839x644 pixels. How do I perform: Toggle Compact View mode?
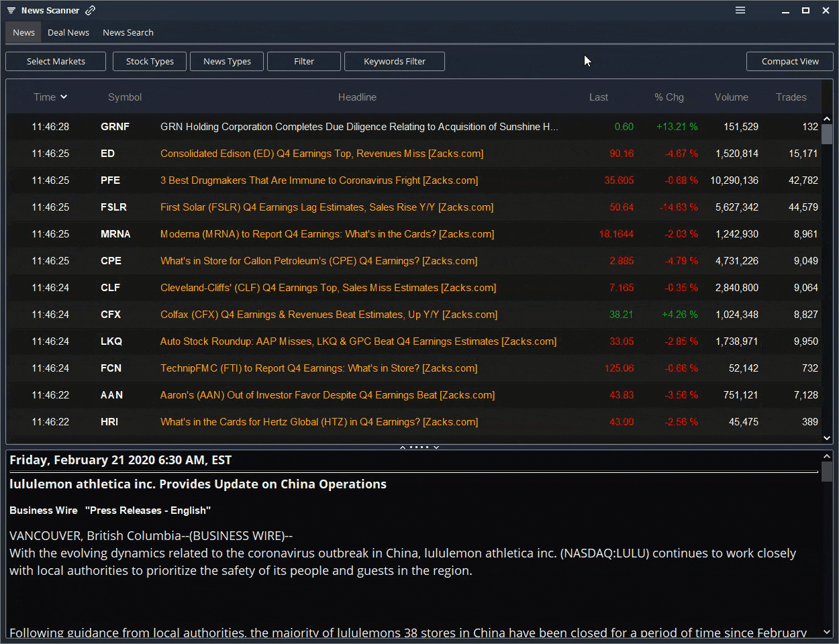click(790, 61)
